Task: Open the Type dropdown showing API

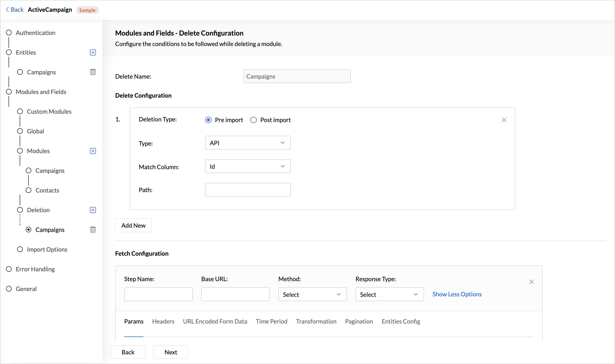Action: [x=248, y=143]
